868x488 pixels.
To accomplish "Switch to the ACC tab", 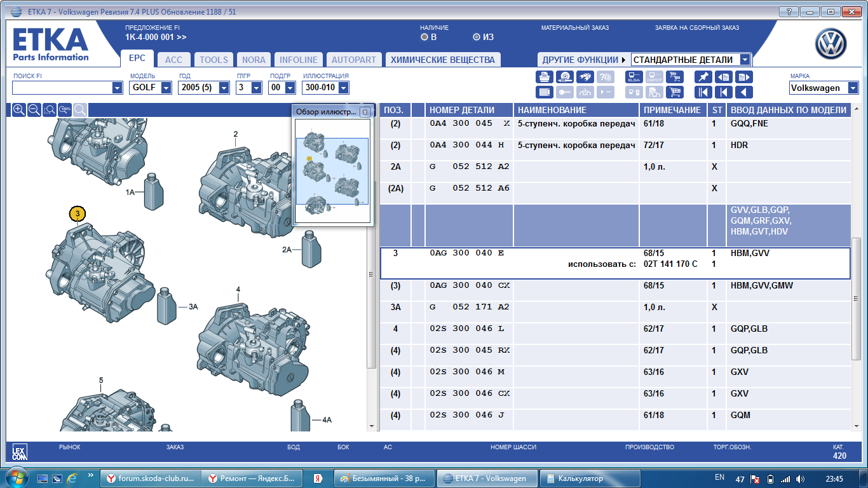I will click(173, 60).
